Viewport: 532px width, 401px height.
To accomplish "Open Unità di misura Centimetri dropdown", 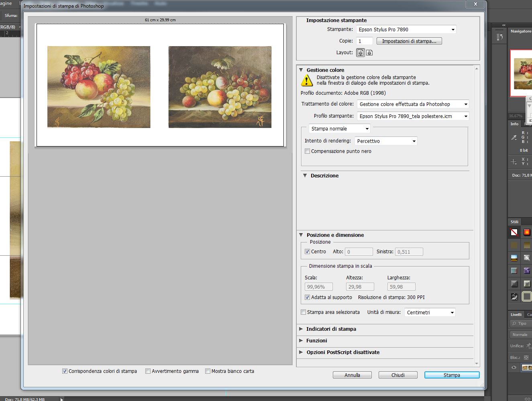I will pyautogui.click(x=430, y=313).
